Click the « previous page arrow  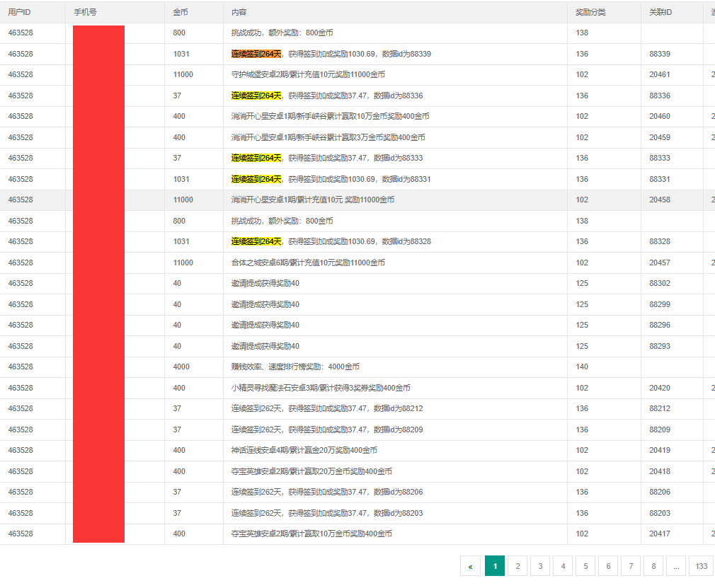(x=470, y=566)
